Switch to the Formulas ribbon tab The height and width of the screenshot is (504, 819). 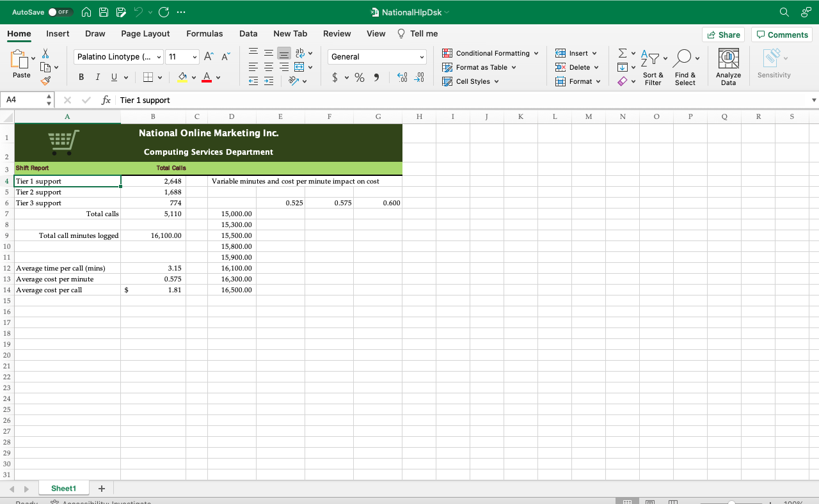[x=205, y=33]
